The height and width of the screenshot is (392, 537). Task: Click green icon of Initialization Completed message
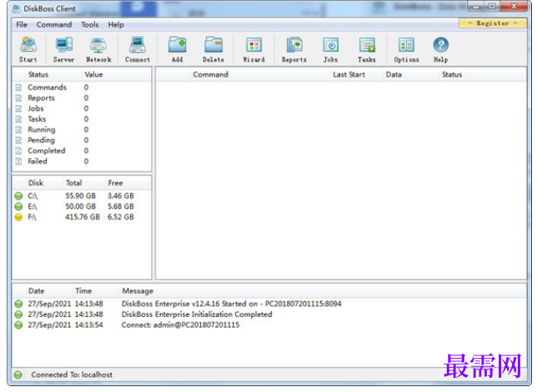tap(18, 314)
